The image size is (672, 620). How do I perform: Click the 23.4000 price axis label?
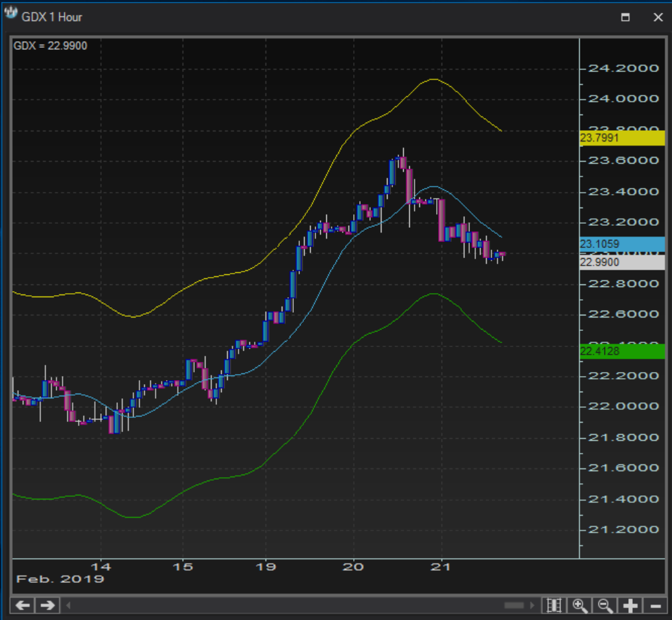pos(623,191)
